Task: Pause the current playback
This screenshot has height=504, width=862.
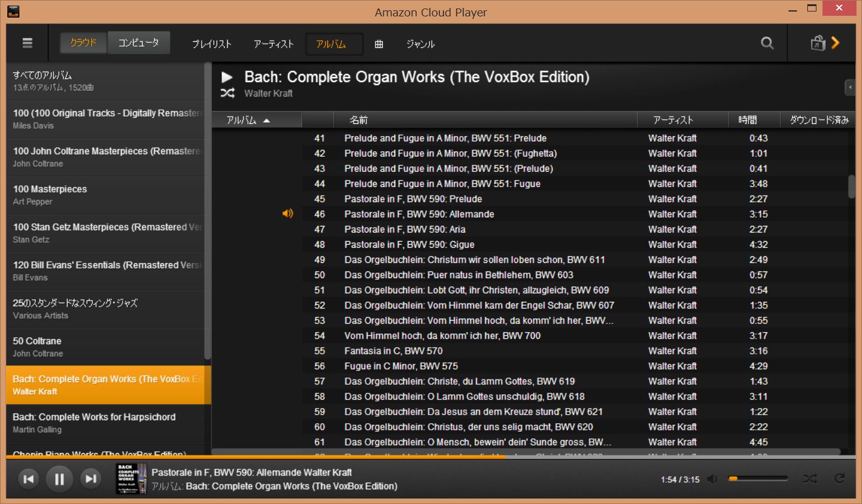Action: click(59, 479)
